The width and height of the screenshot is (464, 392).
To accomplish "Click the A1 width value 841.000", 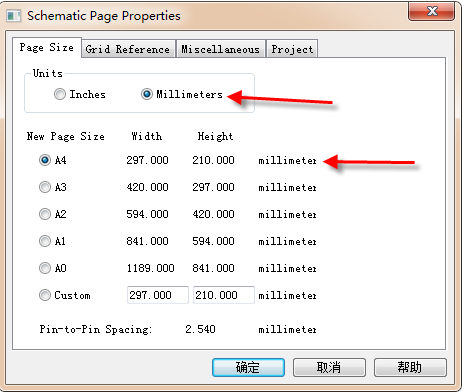I will click(147, 241).
